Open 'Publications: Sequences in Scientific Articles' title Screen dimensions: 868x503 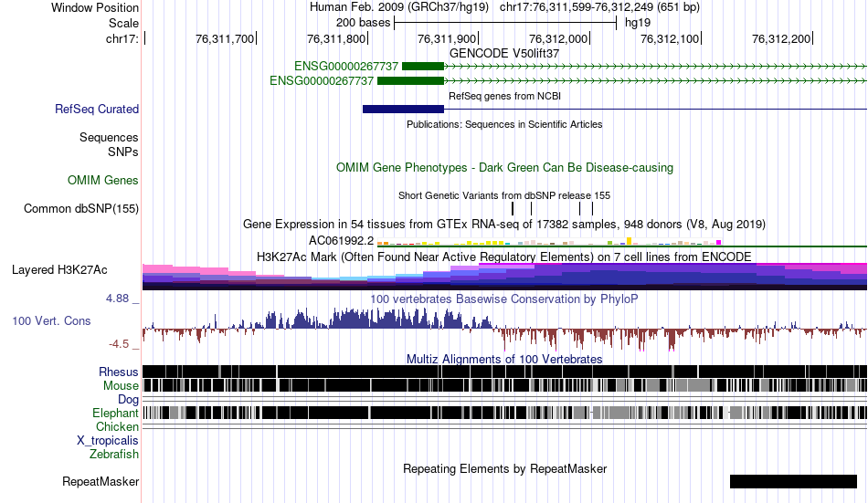[504, 124]
